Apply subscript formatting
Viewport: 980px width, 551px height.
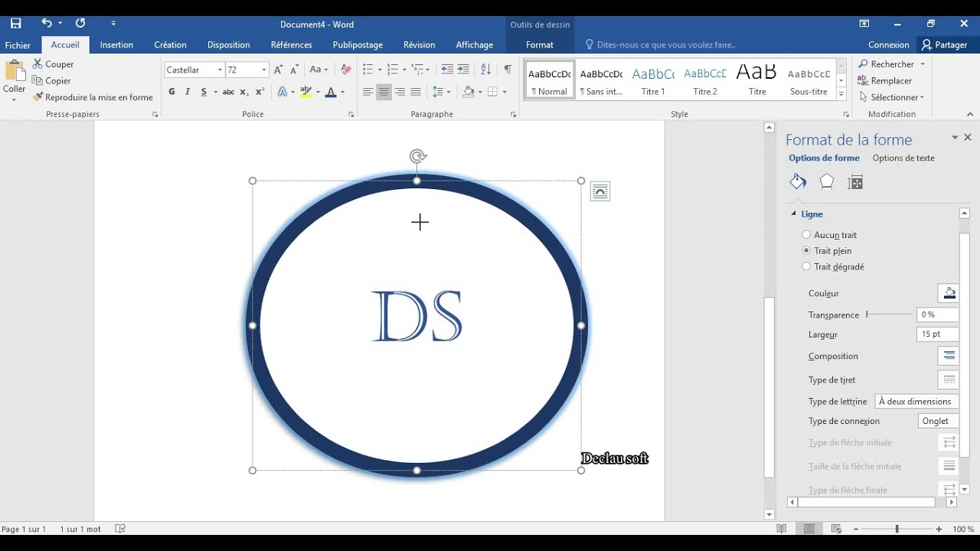244,92
